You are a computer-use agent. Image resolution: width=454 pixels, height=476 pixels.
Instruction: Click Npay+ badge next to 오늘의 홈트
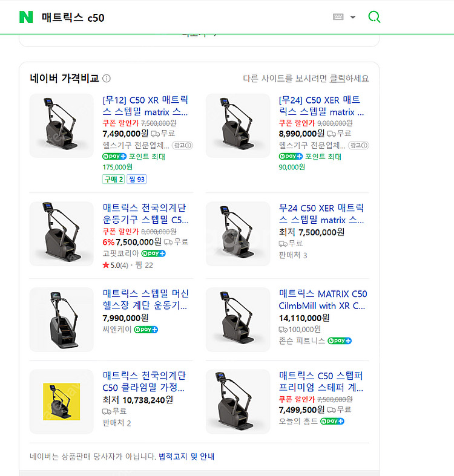332,421
